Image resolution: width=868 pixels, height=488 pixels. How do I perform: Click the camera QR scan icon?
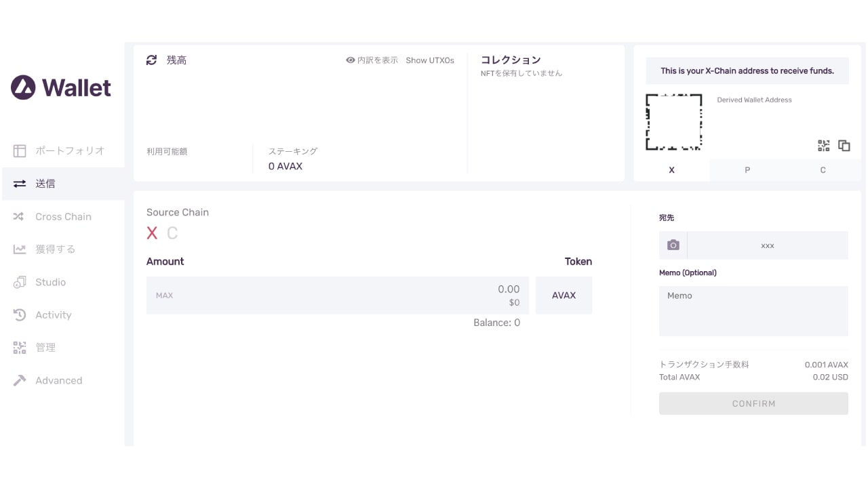[673, 245]
